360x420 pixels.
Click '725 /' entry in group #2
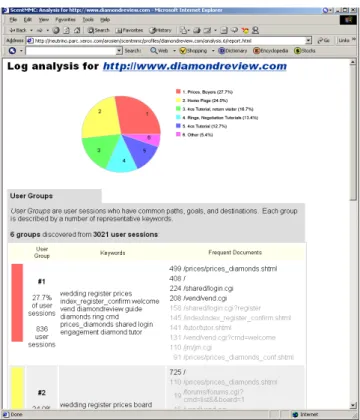[x=178, y=372]
